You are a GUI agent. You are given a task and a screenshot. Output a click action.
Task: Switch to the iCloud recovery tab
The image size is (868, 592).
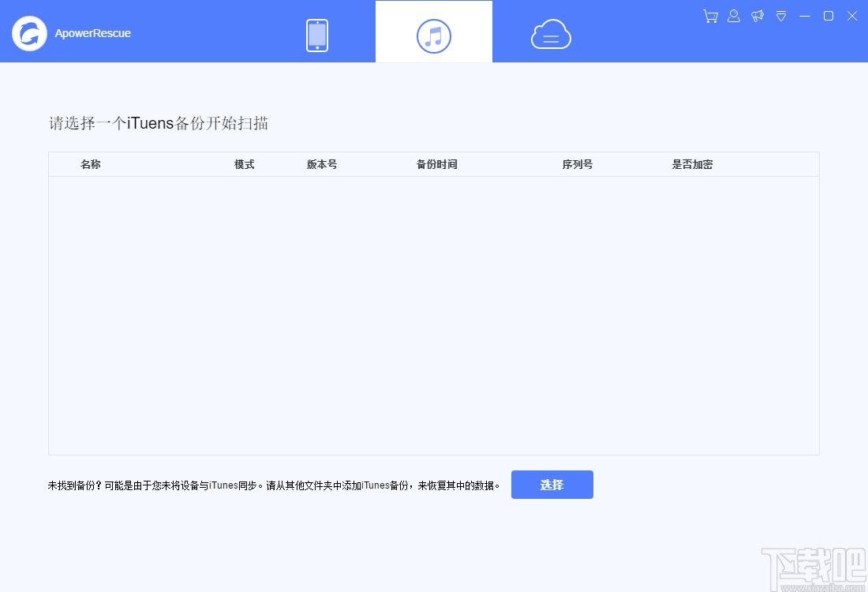click(x=551, y=34)
